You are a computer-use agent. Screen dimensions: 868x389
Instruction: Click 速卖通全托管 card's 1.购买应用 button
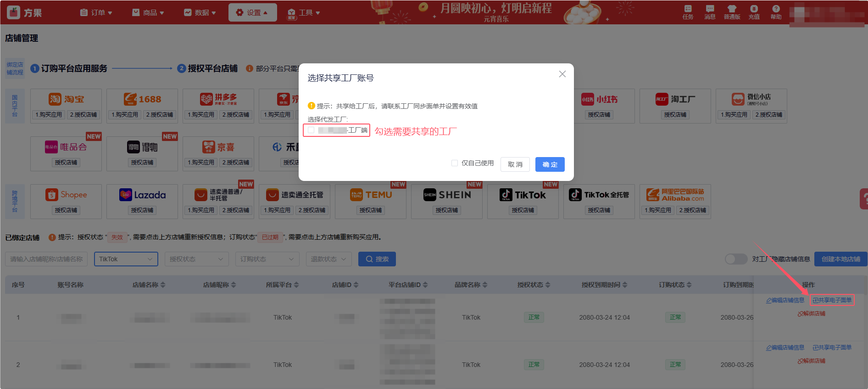coord(277,210)
